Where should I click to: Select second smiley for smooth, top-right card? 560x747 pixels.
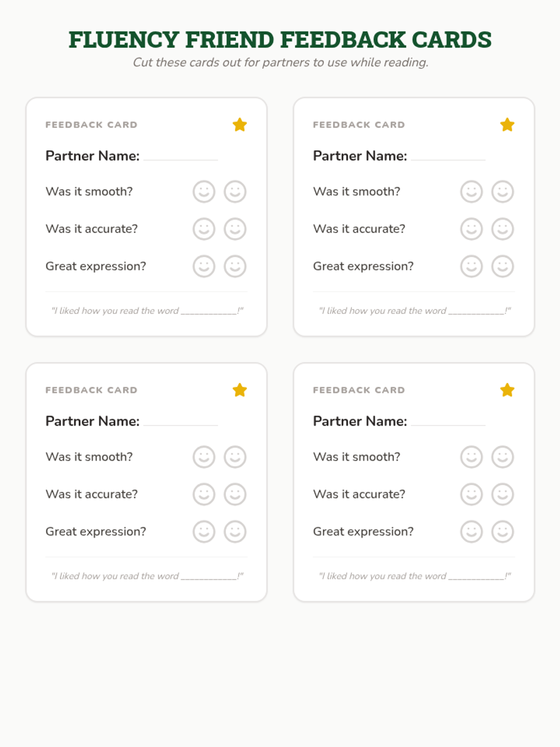tap(503, 191)
